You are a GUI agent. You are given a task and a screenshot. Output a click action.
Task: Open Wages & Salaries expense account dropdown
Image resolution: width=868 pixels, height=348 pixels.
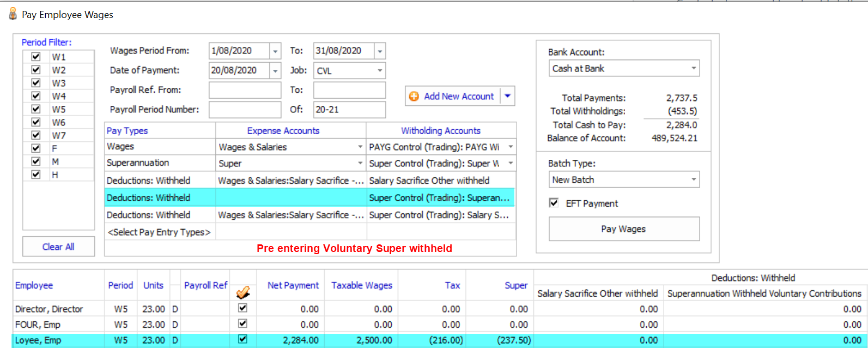coord(360,147)
